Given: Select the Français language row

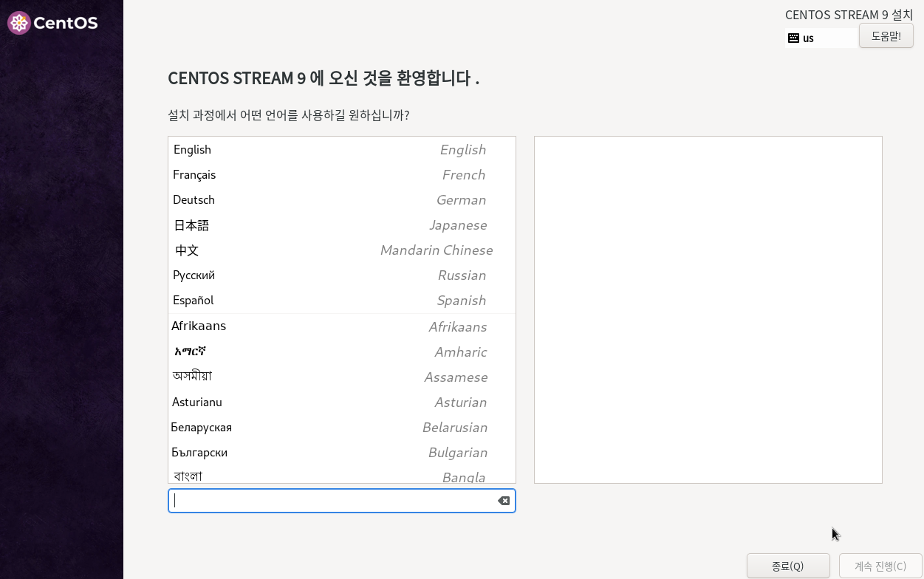Looking at the screenshot, I should (x=341, y=175).
